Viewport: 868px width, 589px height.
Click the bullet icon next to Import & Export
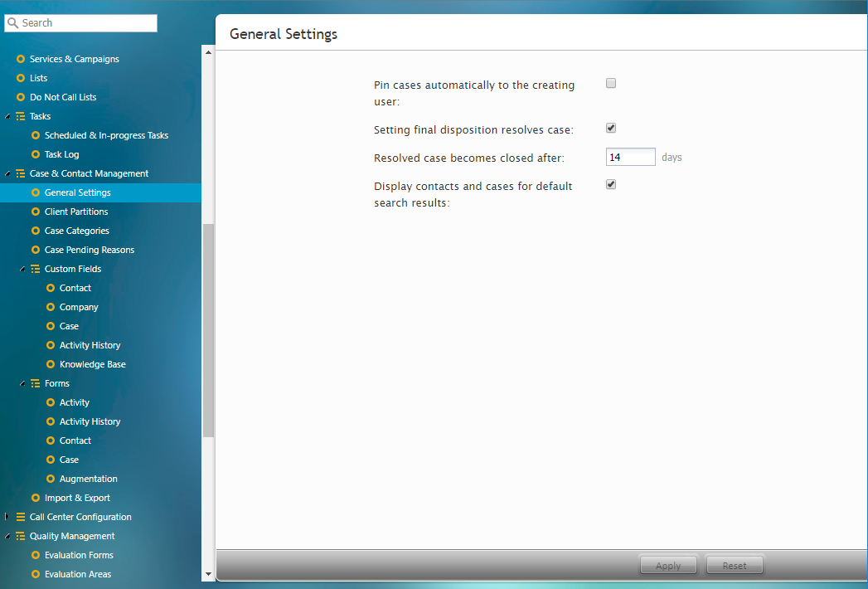36,498
